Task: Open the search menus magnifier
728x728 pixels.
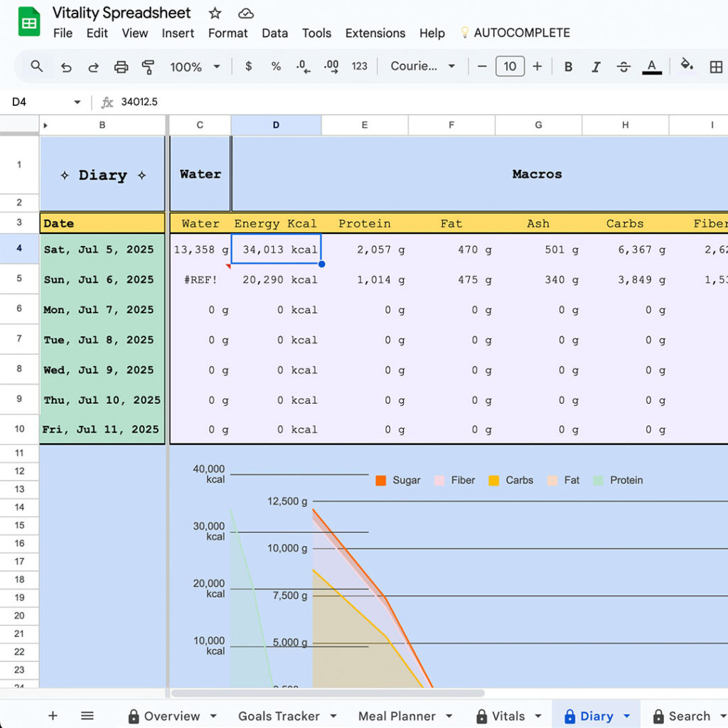Action: (37, 66)
